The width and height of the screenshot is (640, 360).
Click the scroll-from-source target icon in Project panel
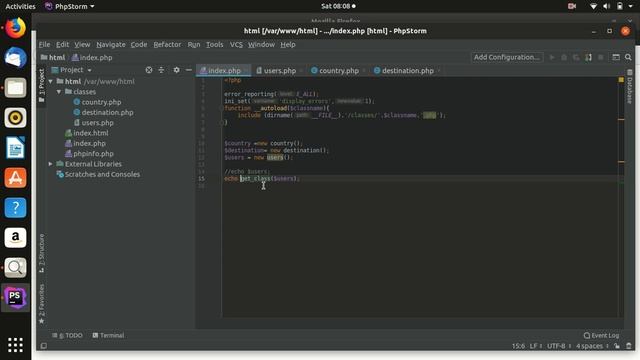point(149,70)
